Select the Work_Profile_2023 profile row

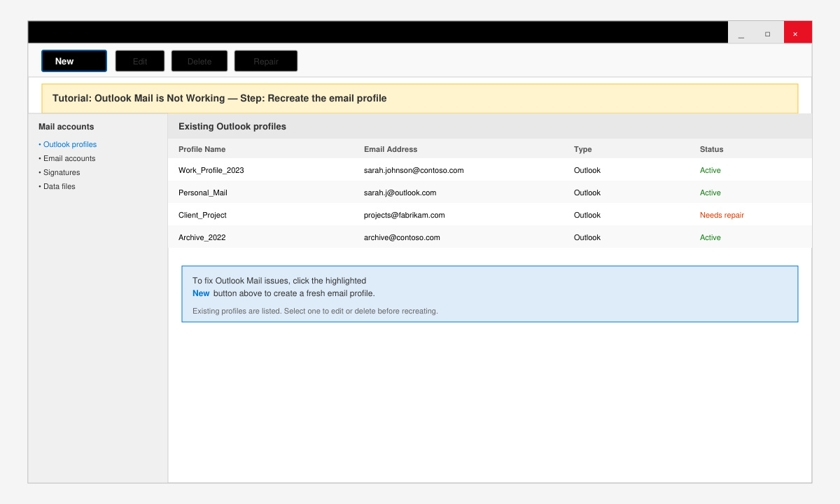click(x=490, y=170)
